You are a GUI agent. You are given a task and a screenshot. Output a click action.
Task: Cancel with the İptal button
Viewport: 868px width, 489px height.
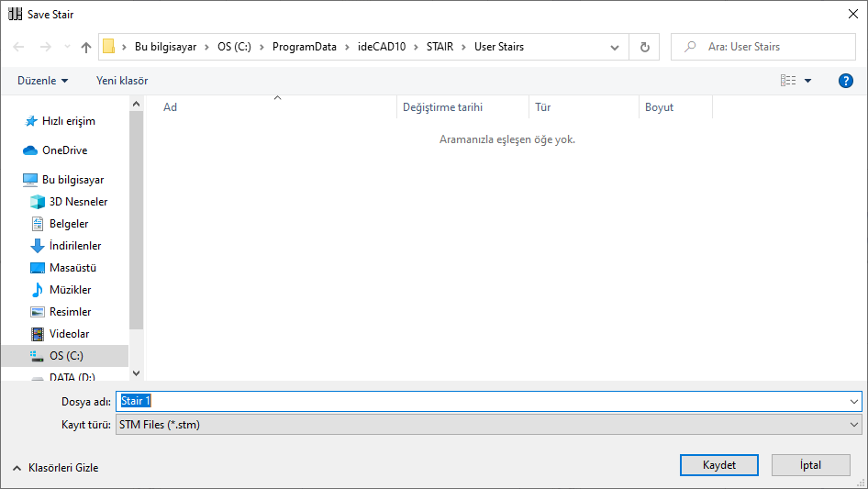point(810,465)
